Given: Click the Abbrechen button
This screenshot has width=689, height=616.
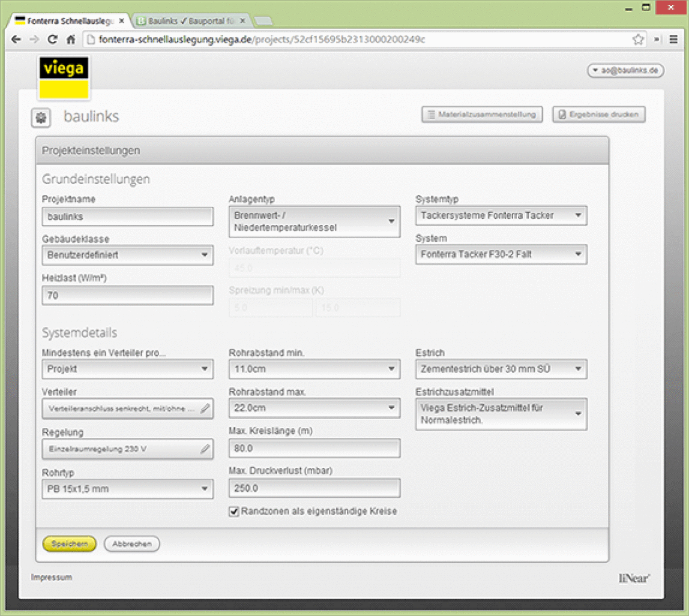Looking at the screenshot, I should pyautogui.click(x=132, y=544).
